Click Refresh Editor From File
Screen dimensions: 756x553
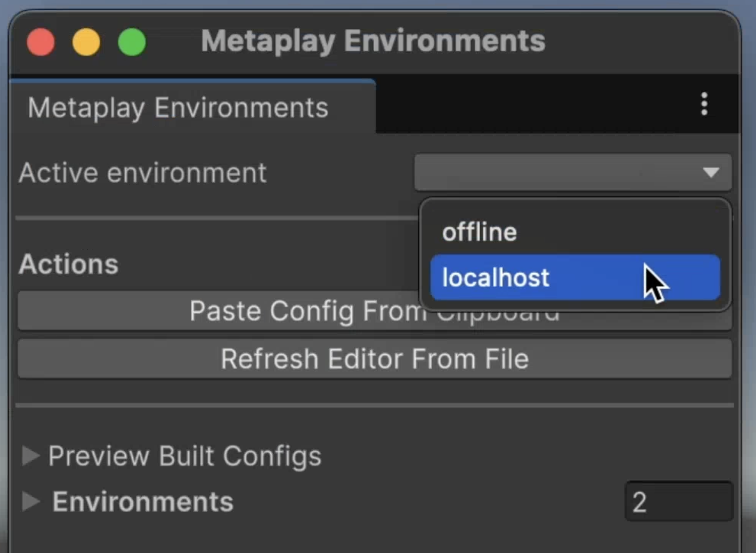375,358
